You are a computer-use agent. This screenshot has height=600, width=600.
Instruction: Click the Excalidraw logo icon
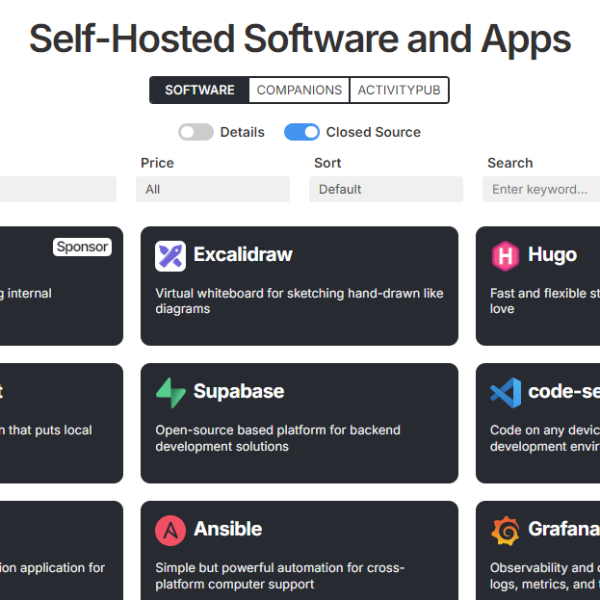[170, 256]
